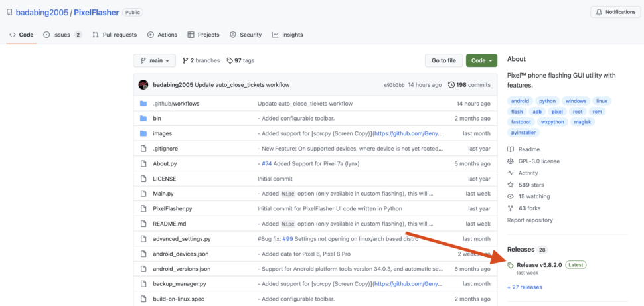This screenshot has width=644, height=306.
Task: Select the pyinstaller topic tag
Action: point(524,133)
